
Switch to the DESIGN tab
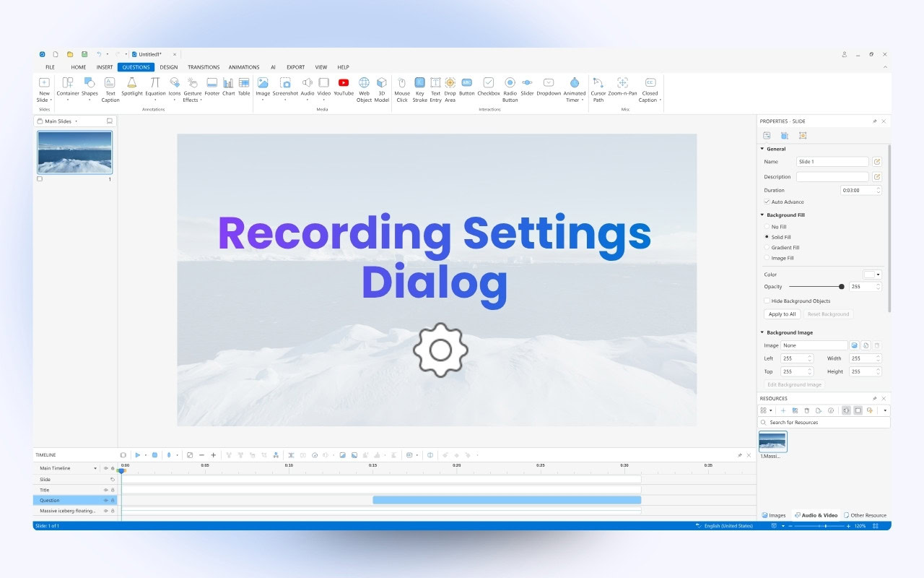tap(169, 67)
